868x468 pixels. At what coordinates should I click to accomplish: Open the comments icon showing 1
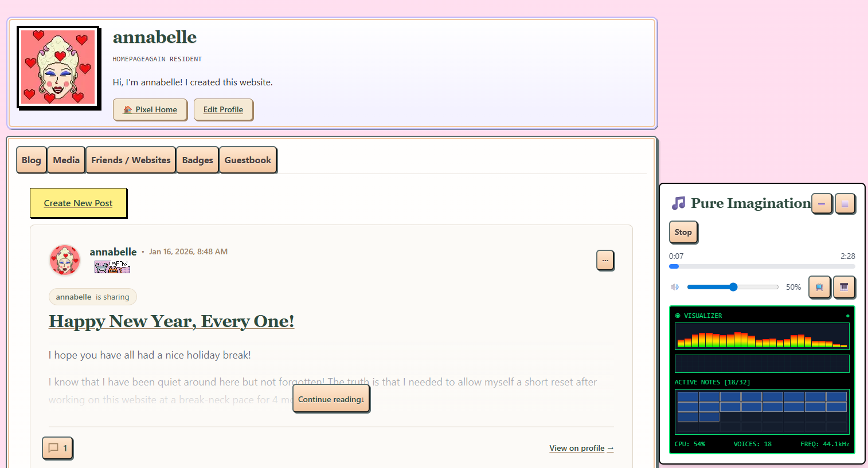coord(57,448)
